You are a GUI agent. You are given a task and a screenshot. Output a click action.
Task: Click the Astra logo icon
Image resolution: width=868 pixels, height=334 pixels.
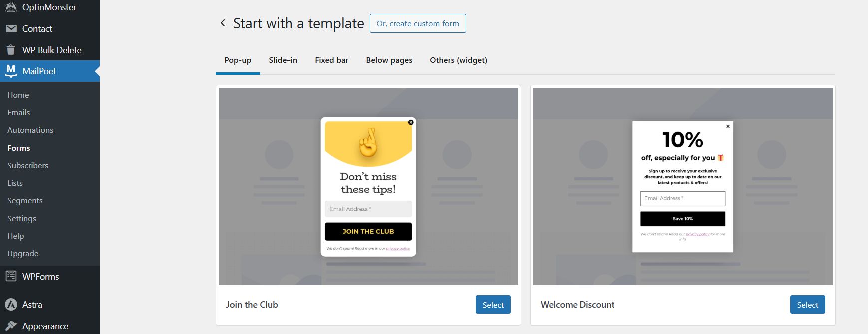coord(11,304)
